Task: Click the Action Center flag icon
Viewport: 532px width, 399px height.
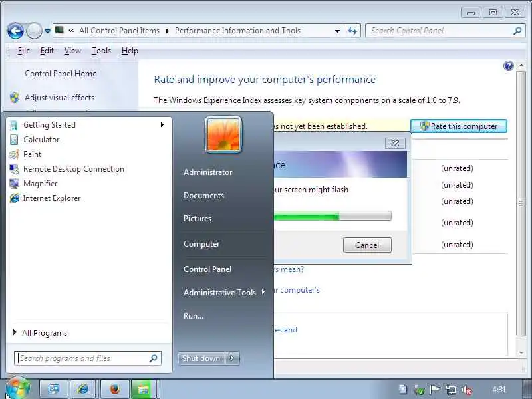Action: pos(435,390)
